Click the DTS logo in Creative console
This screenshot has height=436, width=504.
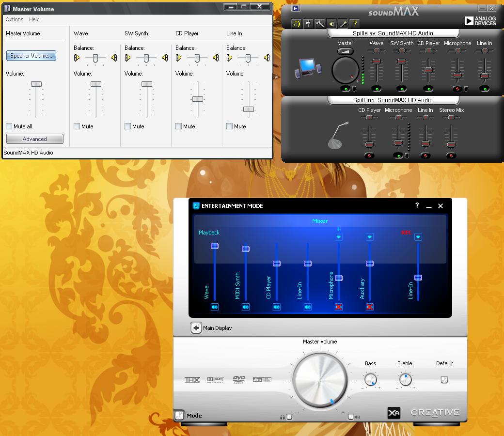(x=262, y=380)
